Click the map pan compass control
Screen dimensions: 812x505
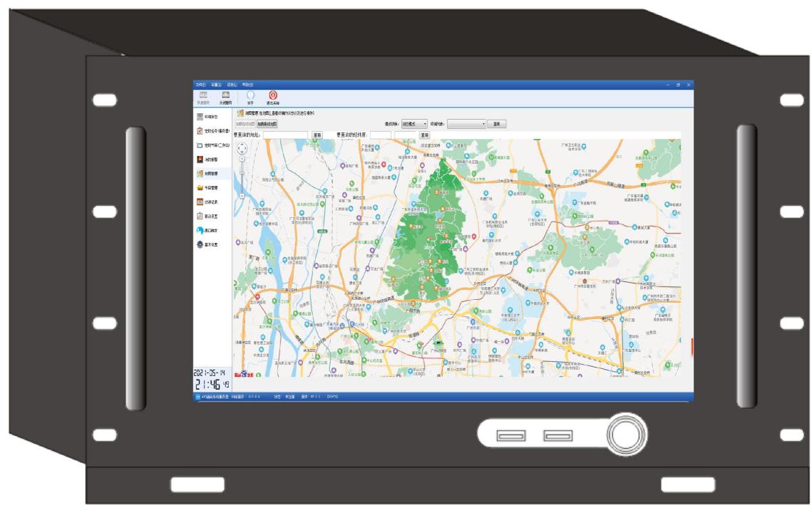(242, 148)
